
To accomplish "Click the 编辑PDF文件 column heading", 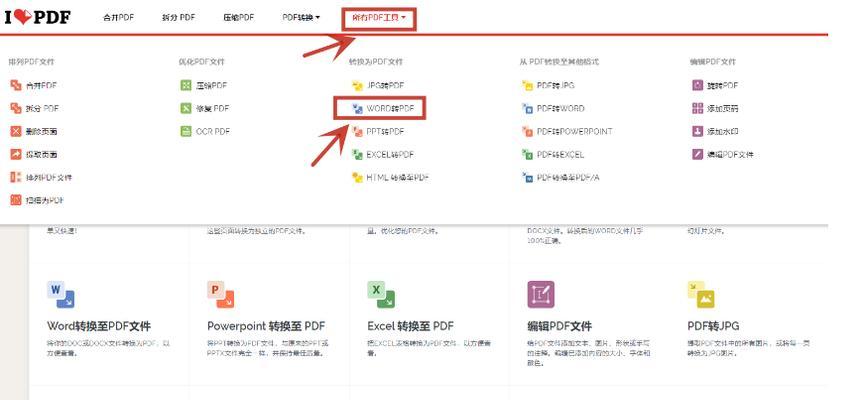I will click(x=712, y=62).
